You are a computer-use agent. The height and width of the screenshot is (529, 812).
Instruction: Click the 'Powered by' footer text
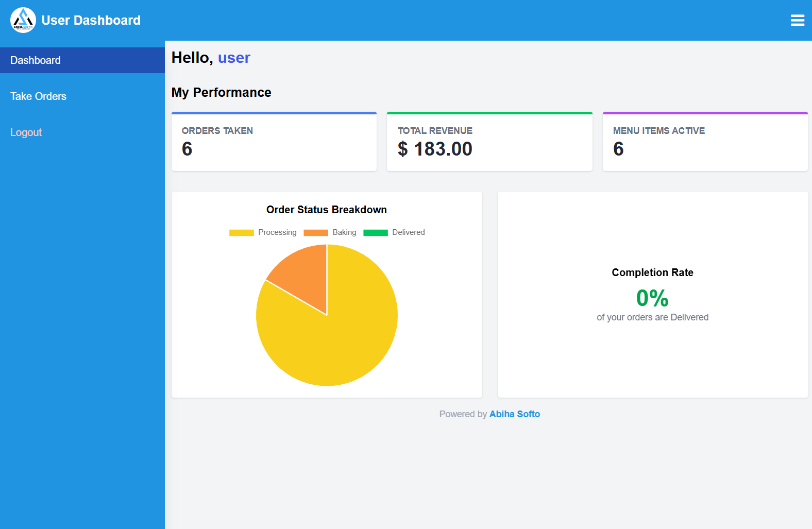point(463,414)
